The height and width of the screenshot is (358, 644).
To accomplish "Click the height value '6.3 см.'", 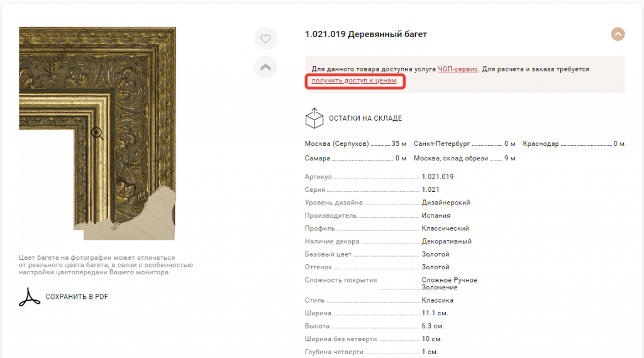I will click(433, 326).
